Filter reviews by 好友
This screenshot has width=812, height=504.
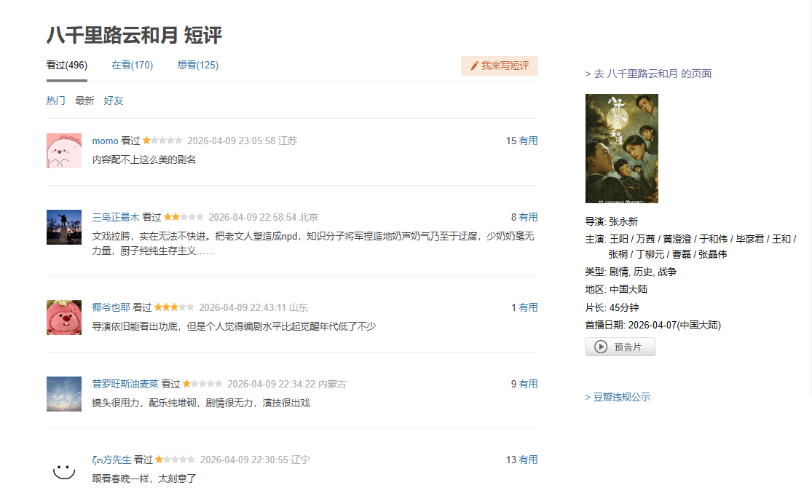(114, 101)
